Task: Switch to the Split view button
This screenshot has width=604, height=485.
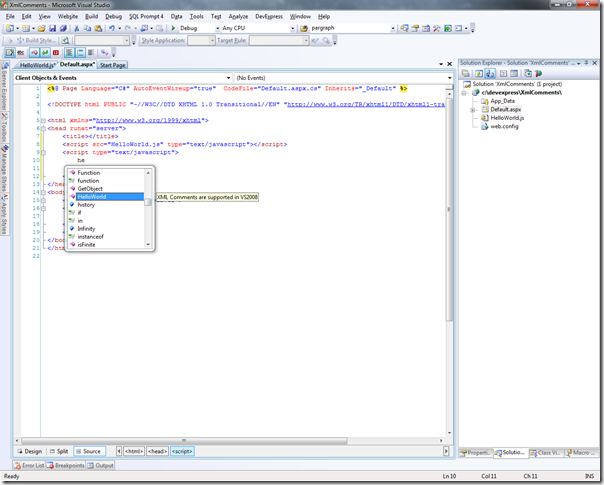Action: 59,451
